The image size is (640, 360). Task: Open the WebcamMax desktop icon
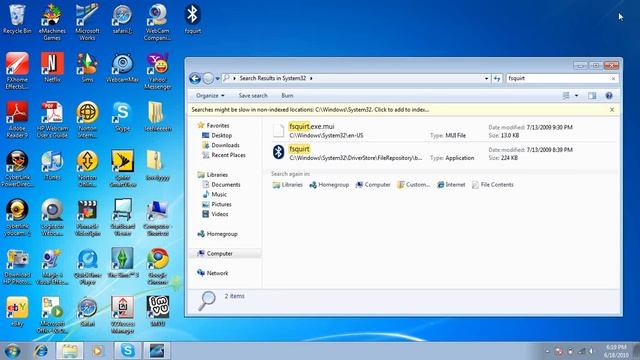coord(122,68)
